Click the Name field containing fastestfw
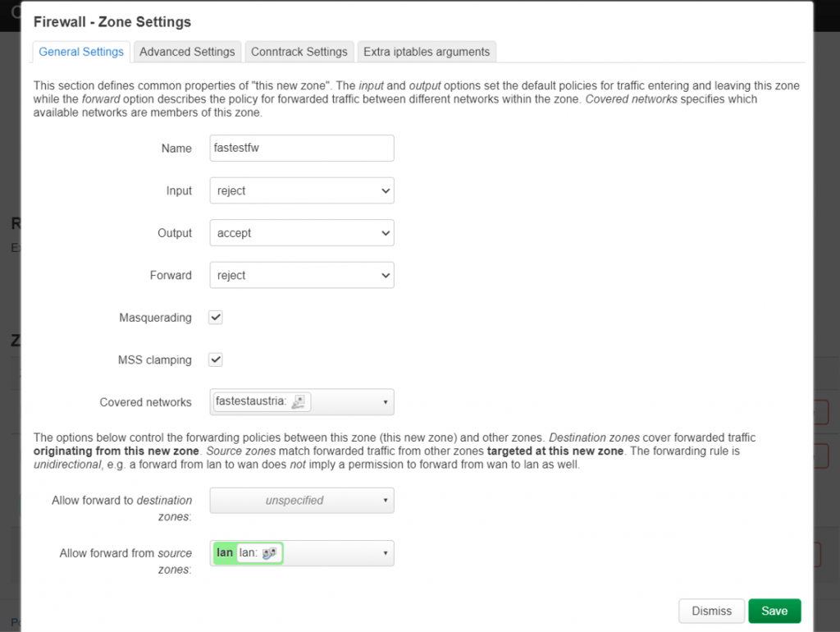Screen dimensions: 840x632 pyautogui.click(x=301, y=148)
